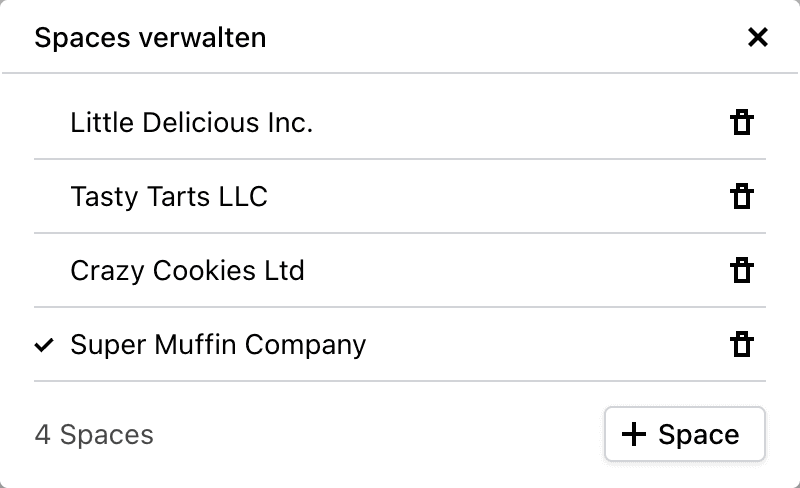Delete the Little Delicious Inc. space

pyautogui.click(x=741, y=123)
